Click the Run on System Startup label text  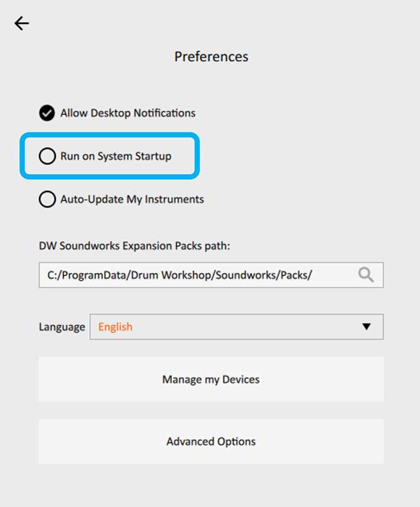[116, 156]
